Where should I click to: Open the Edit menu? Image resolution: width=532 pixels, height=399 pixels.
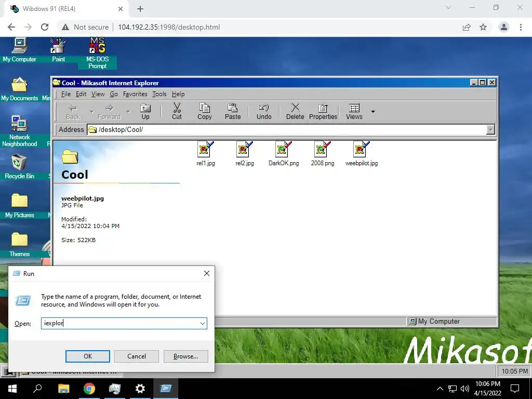(x=81, y=94)
